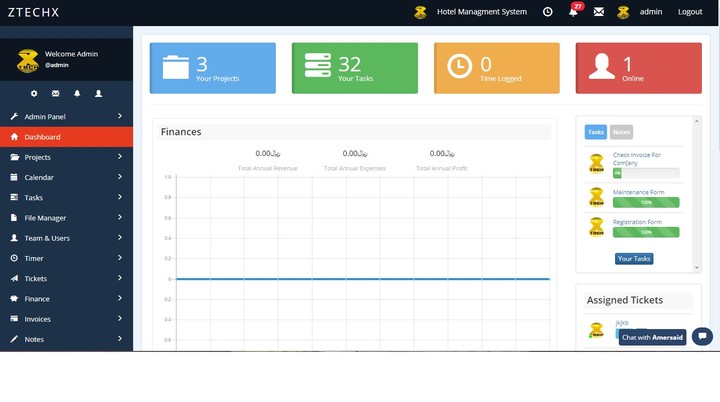This screenshot has height=402, width=720.
Task: Expand the Projects menu chevron
Action: pos(120,156)
